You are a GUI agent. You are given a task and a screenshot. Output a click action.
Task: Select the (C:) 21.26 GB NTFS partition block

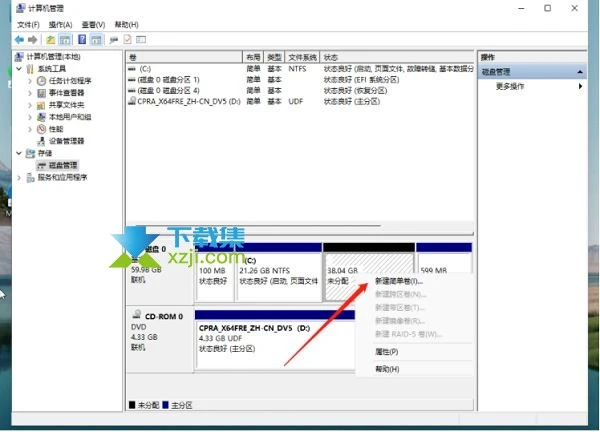pyautogui.click(x=279, y=272)
